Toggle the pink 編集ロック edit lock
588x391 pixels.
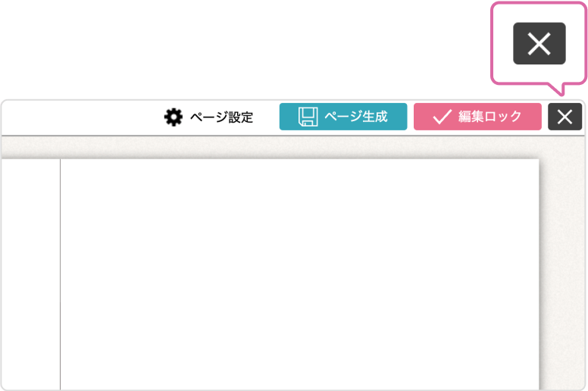(x=477, y=117)
